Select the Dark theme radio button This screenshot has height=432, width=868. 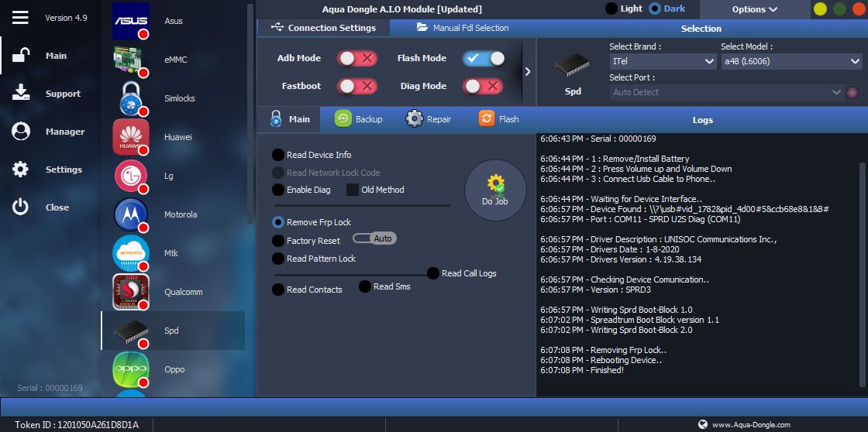655,9
